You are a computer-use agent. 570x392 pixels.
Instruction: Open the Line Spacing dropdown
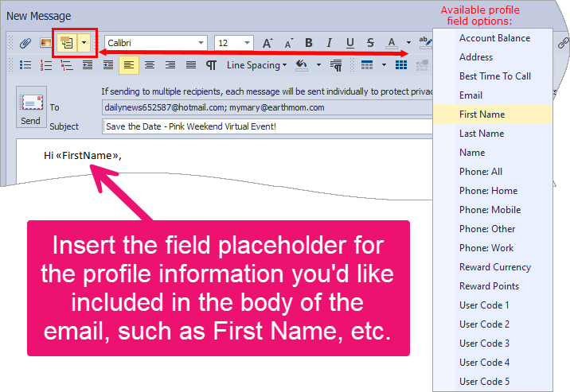(x=256, y=65)
